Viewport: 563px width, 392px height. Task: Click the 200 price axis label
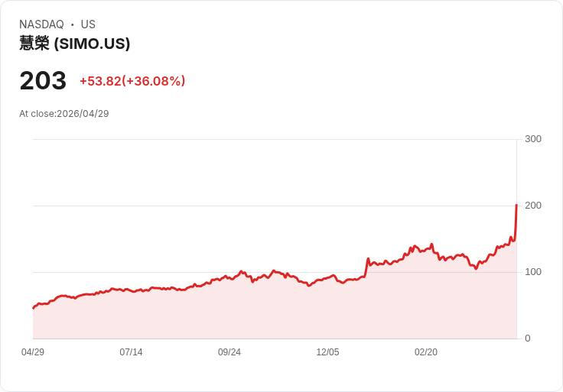[x=533, y=206]
